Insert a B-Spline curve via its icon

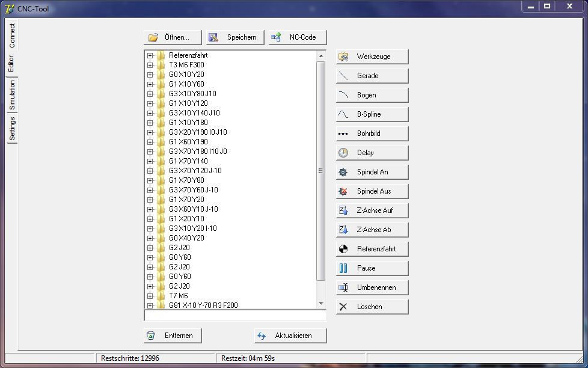343,114
